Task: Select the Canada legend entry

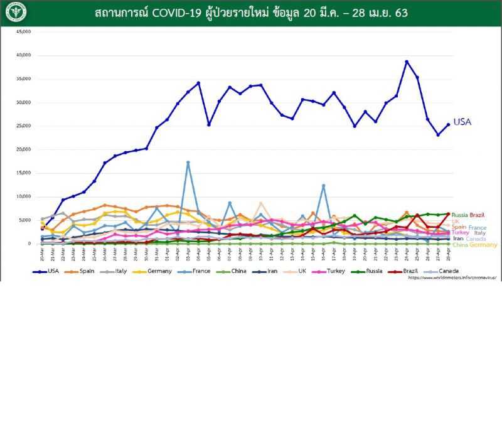Action: click(441, 271)
